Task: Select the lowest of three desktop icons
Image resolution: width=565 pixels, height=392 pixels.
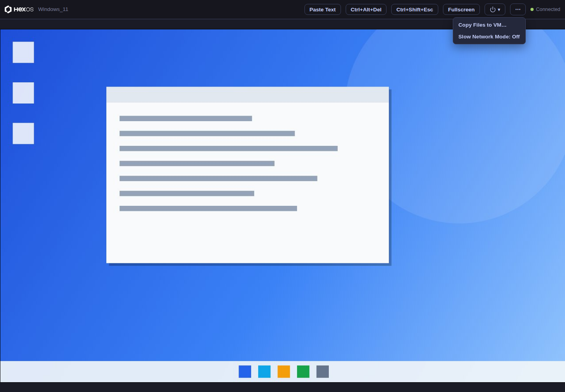Action: pyautogui.click(x=23, y=133)
